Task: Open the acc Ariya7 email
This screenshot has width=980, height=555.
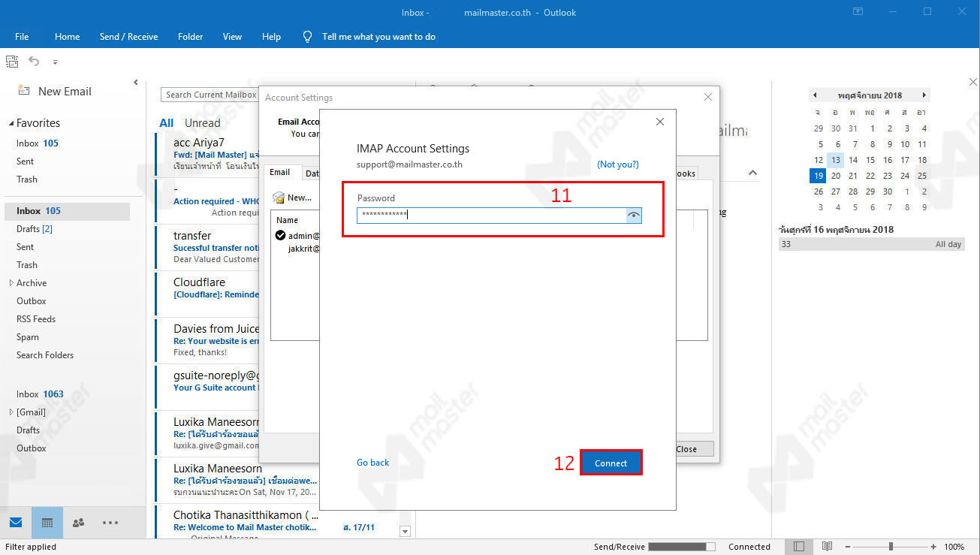Action: click(207, 154)
